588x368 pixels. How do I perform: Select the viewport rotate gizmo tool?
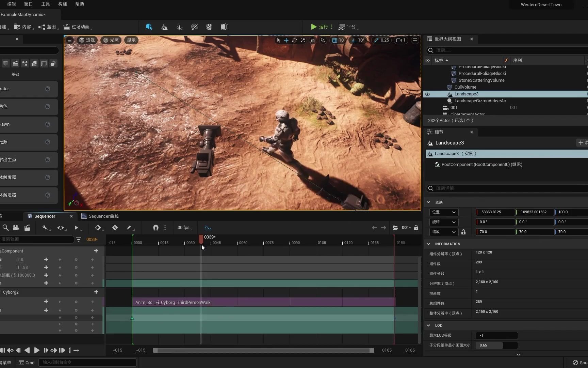(x=294, y=40)
